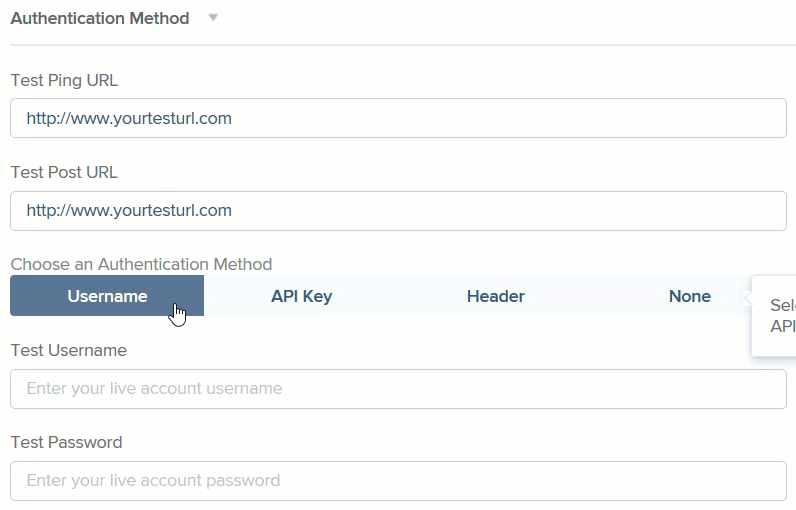The height and width of the screenshot is (510, 796).
Task: Click the help tooltip popup beside None
Action: pos(774,316)
